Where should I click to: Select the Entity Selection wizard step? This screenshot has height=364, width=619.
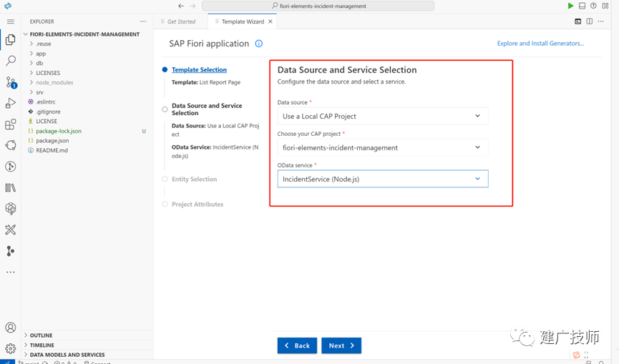(194, 179)
